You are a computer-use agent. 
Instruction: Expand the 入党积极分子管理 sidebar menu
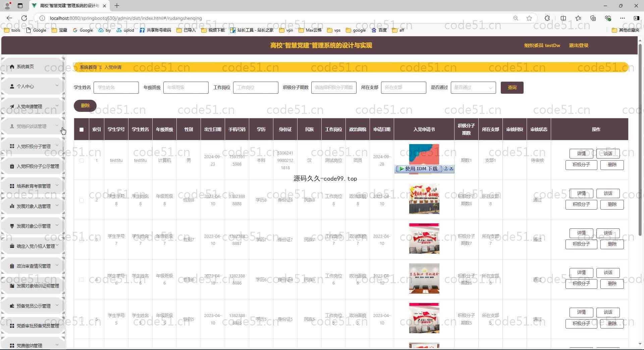point(57,145)
